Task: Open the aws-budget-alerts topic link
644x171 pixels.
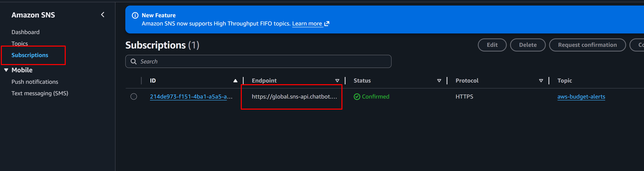Action: (x=581, y=97)
